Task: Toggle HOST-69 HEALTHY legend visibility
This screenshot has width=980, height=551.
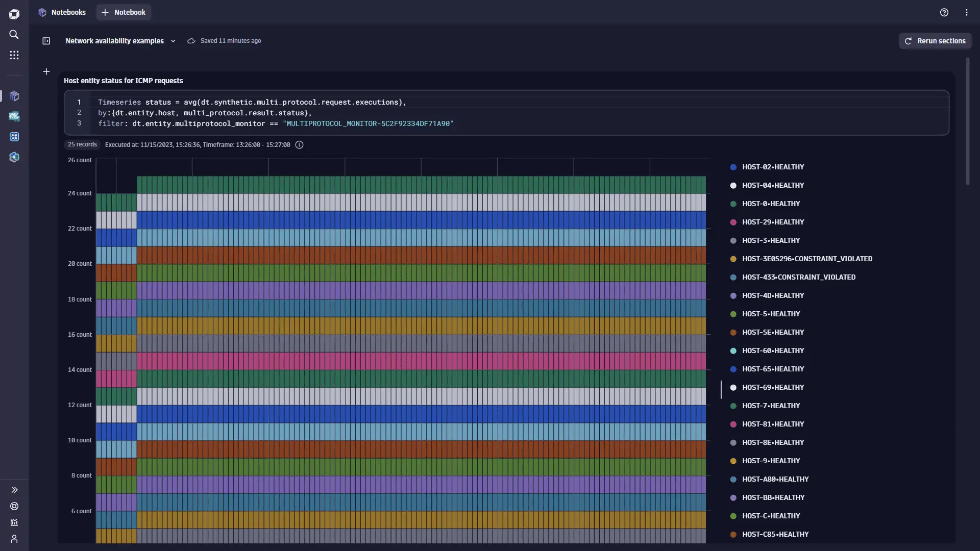Action: pos(773,388)
